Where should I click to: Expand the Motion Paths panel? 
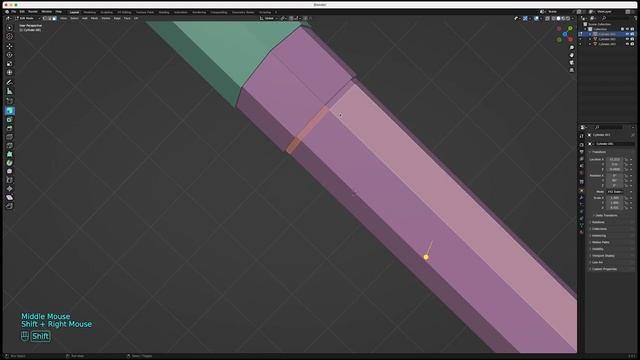coord(600,242)
